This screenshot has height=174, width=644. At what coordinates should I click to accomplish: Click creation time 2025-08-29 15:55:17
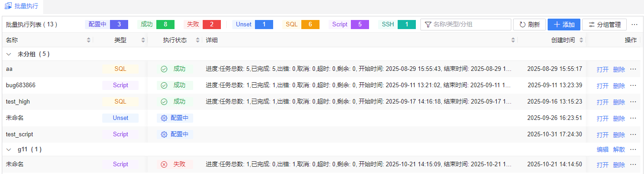point(554,69)
